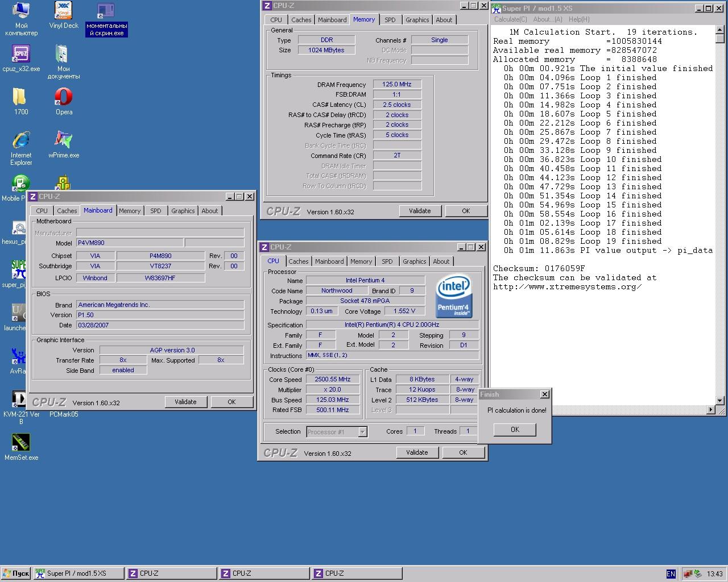The image size is (728, 582).
Task: Open Help menu in Super PI
Action: 579,19
